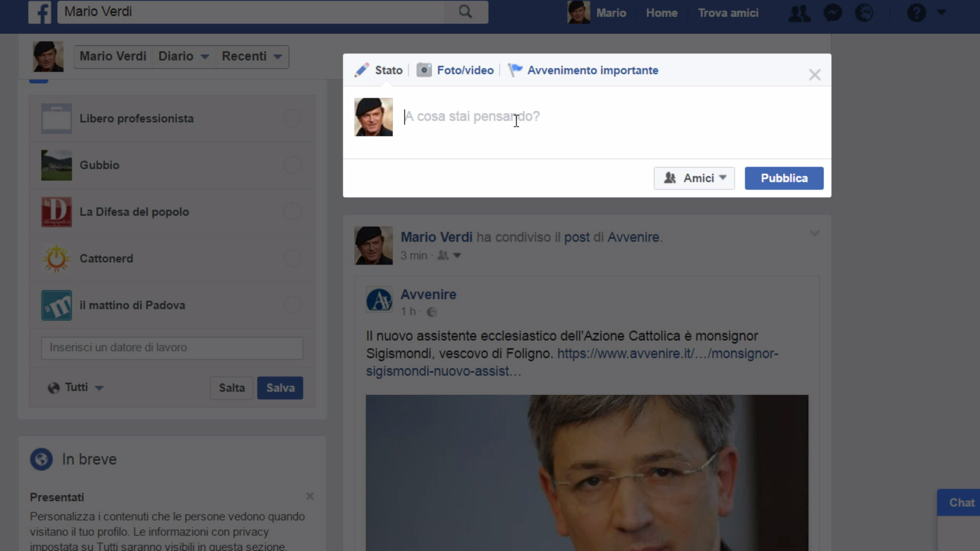Click the In breve globe icon
The width and height of the screenshot is (980, 551).
point(41,459)
